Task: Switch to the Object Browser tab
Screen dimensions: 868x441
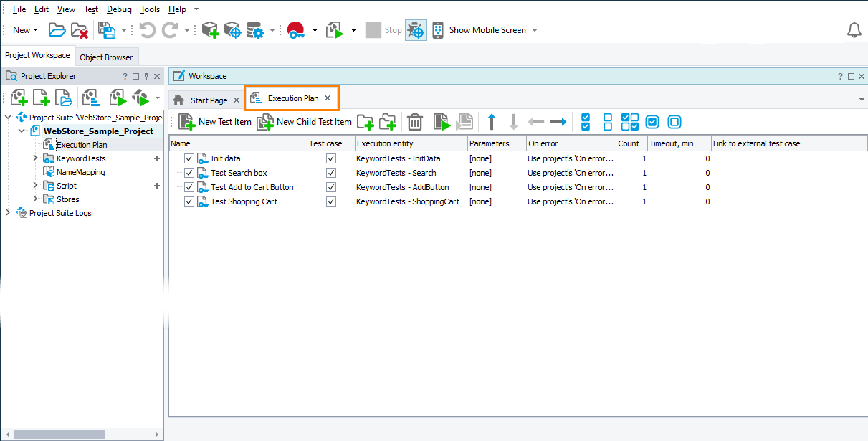Action: [106, 56]
